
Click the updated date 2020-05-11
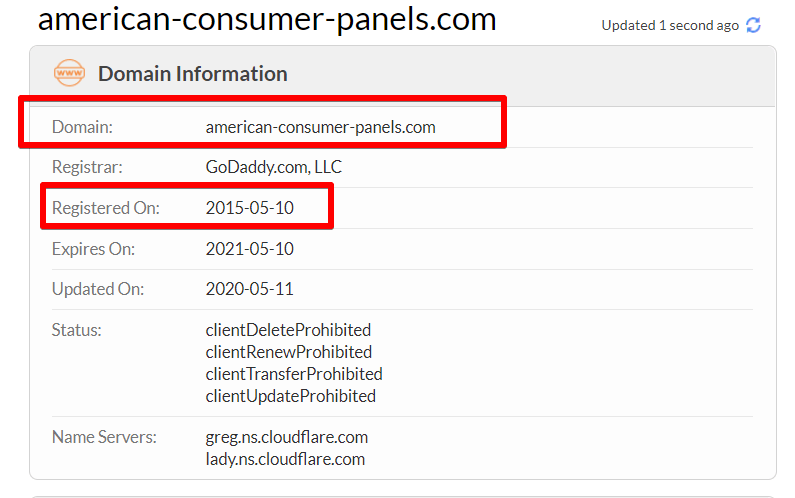point(249,289)
